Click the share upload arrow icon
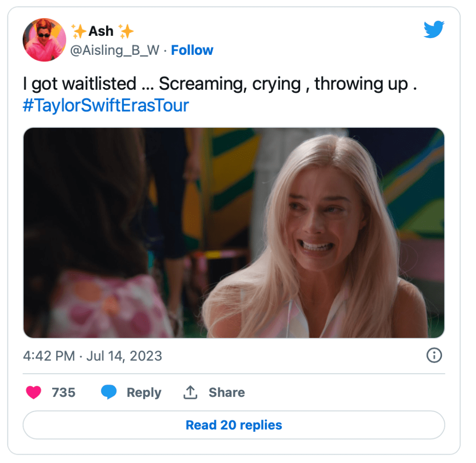This screenshot has width=476, height=463. tap(190, 393)
